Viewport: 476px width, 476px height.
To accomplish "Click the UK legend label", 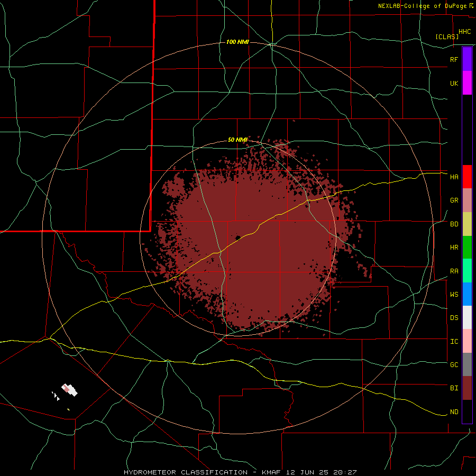I will 454,83.
